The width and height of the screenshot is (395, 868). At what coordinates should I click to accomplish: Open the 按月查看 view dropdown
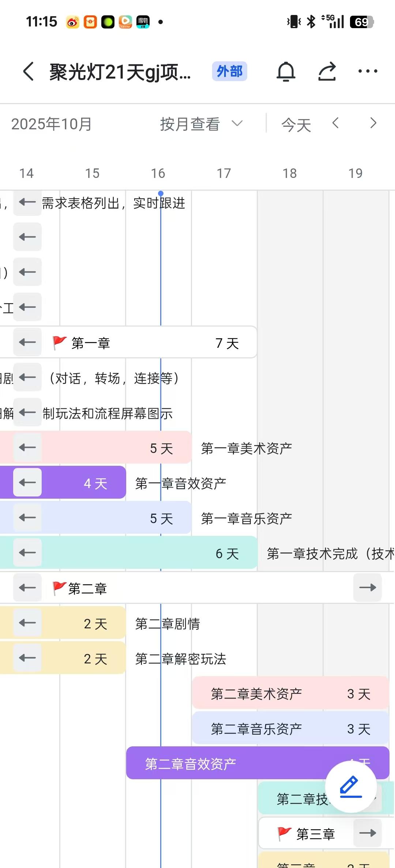pyautogui.click(x=201, y=124)
